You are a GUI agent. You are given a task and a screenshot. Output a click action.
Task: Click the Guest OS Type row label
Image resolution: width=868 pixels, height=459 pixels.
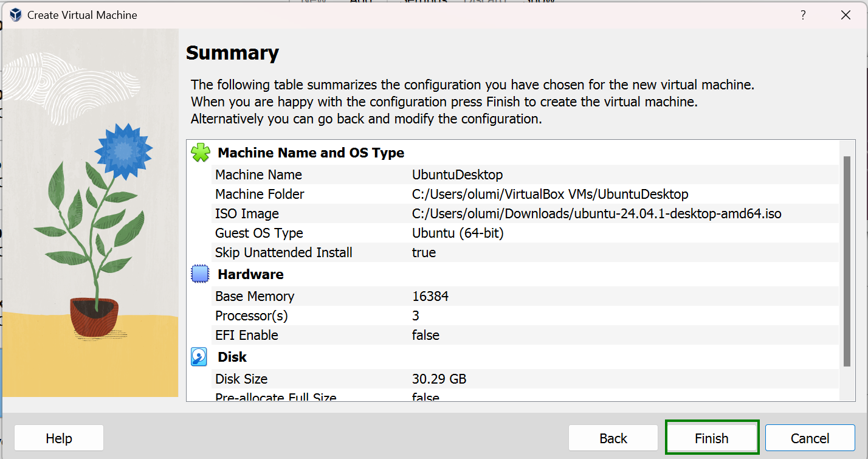tap(259, 233)
